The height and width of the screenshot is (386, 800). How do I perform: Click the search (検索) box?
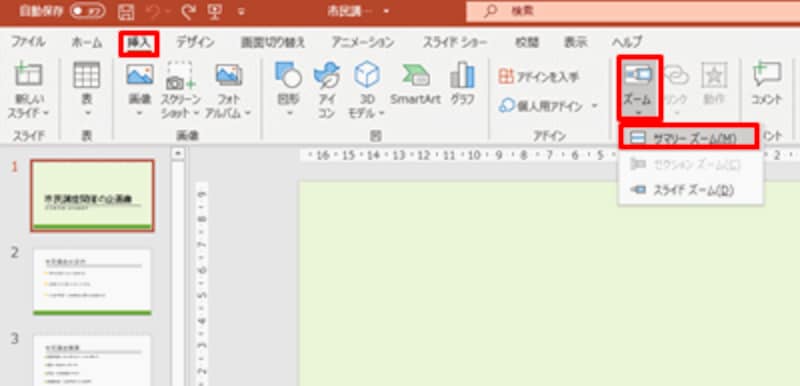click(x=633, y=11)
